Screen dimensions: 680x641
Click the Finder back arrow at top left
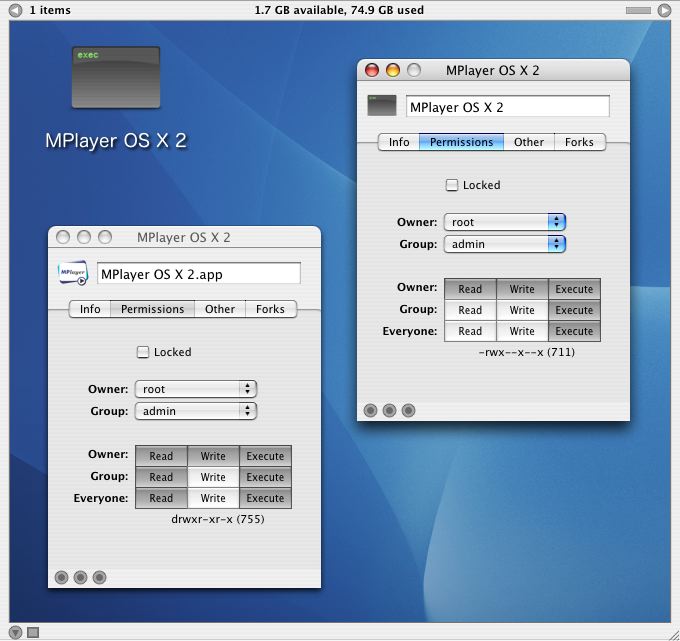point(16,10)
